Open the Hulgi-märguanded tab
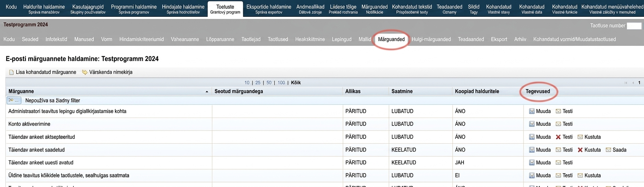Screen dimensions: 644x187 point(431,39)
